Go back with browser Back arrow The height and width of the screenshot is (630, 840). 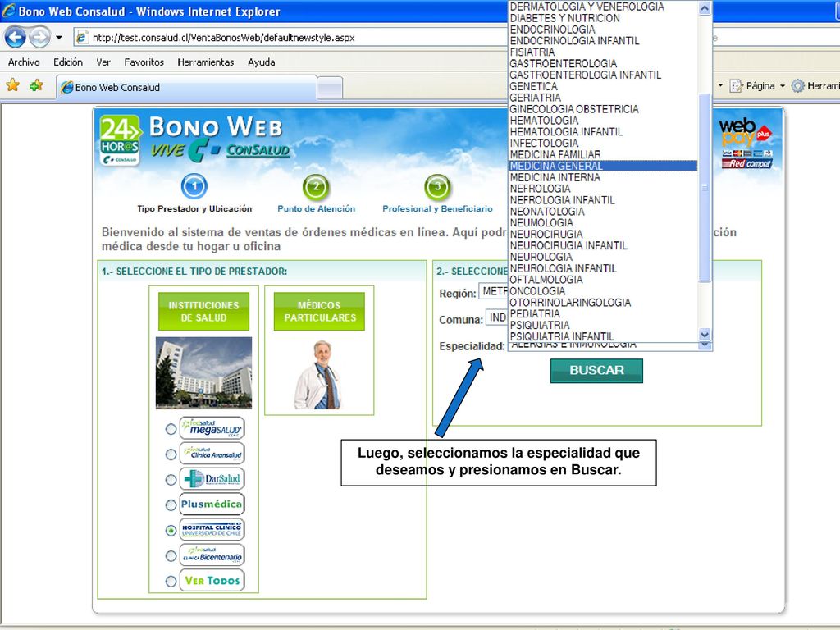pos(15,38)
